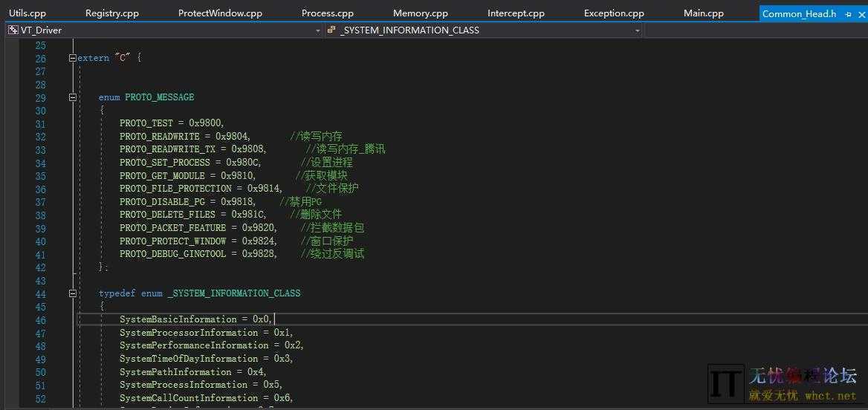Image resolution: width=868 pixels, height=410 pixels.
Task: Close the Common_Head.h tab
Action: pyautogui.click(x=861, y=13)
